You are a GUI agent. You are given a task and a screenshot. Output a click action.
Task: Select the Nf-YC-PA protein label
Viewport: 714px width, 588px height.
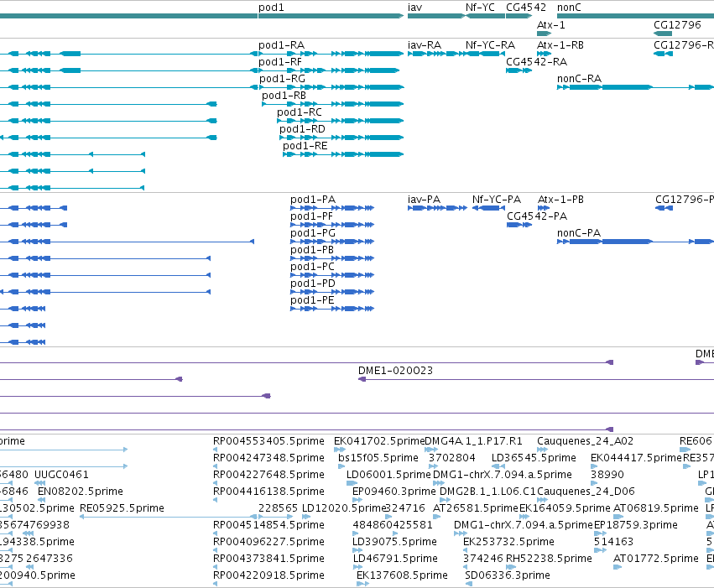(497, 200)
